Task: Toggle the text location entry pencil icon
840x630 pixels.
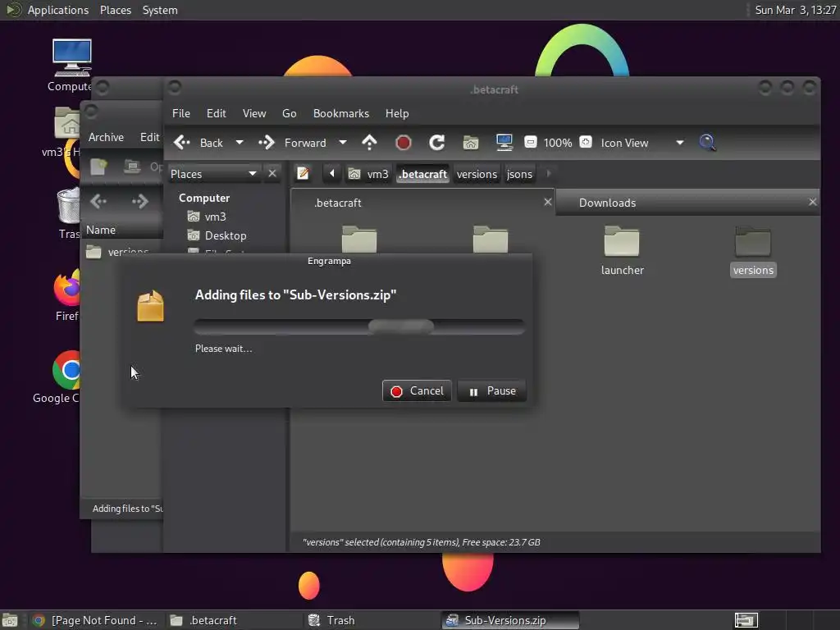Action: [x=304, y=174]
